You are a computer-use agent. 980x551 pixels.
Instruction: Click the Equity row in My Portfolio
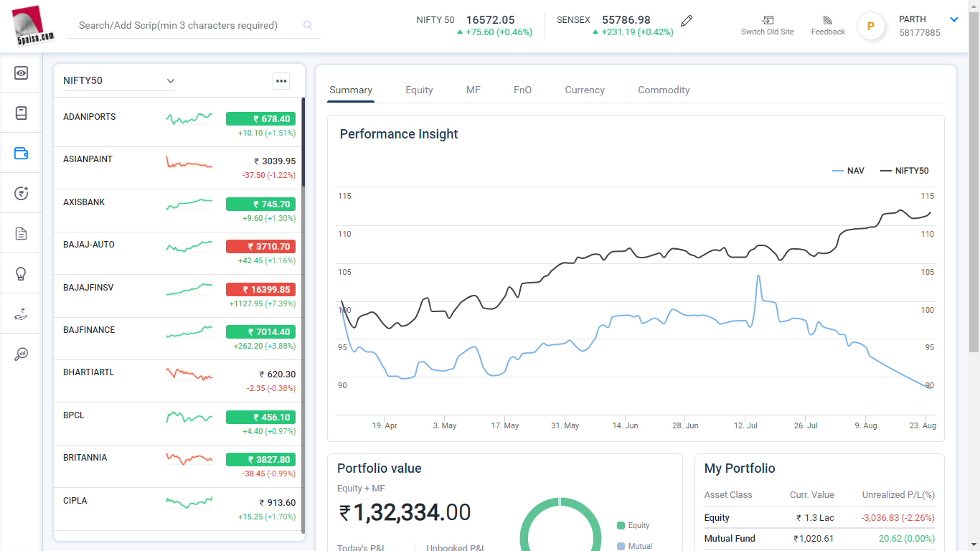pos(819,518)
